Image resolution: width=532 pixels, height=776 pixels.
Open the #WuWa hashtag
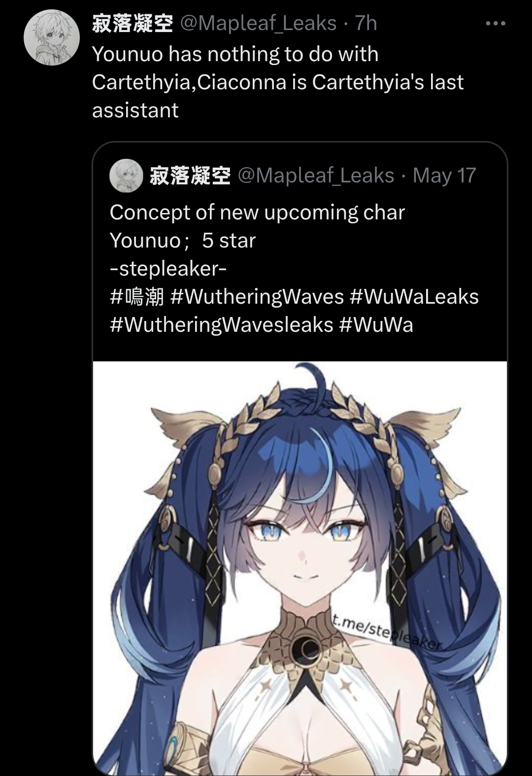(x=376, y=325)
